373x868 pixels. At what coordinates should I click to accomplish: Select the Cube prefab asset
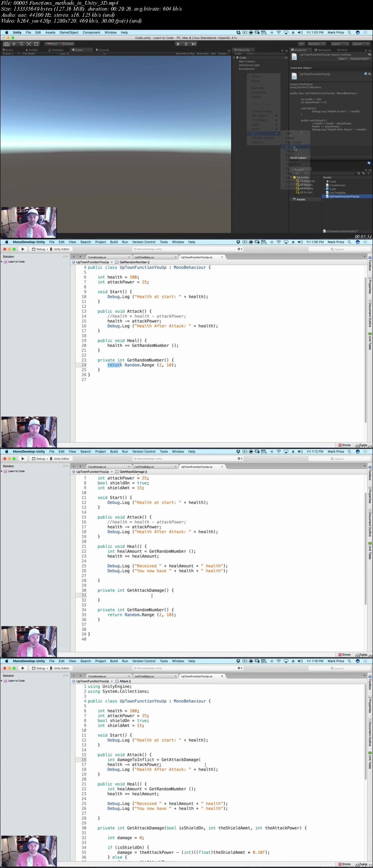coord(331,189)
